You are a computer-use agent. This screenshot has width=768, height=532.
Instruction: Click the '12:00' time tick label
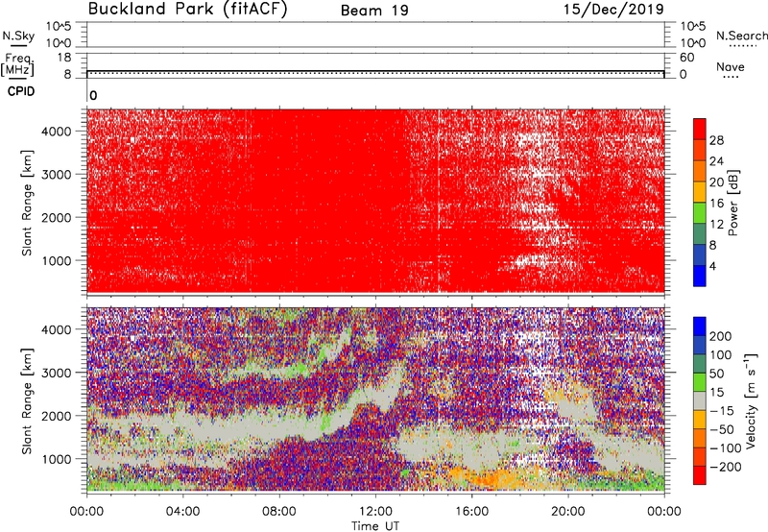click(375, 512)
